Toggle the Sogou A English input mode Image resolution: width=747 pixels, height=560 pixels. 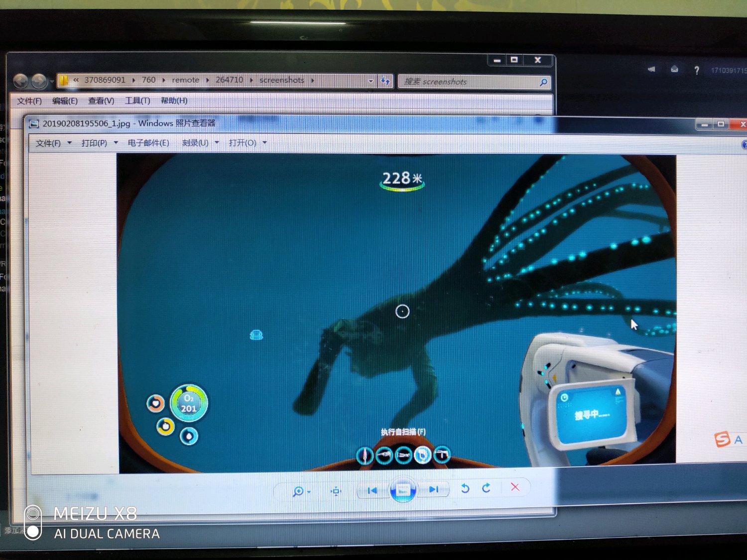[738, 440]
